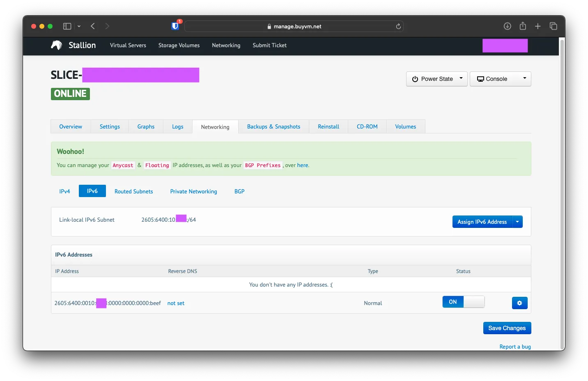Go forward with the browser forward arrow
588x381 pixels.
coord(107,26)
